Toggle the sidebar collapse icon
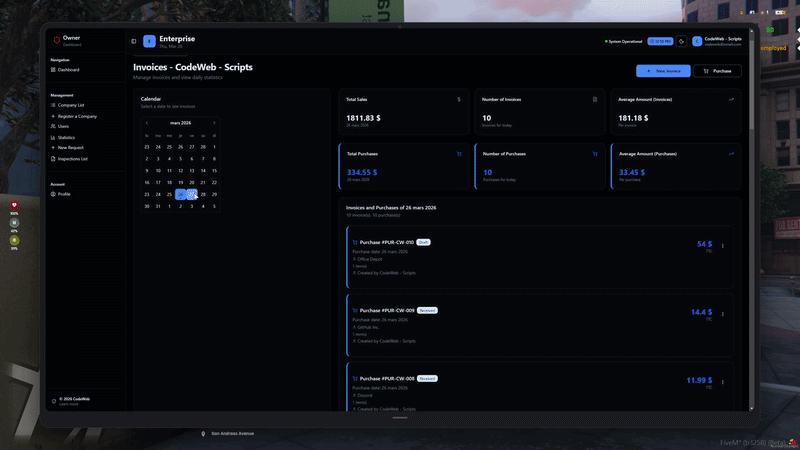Screen dimensions: 800x450 (x=134, y=41)
